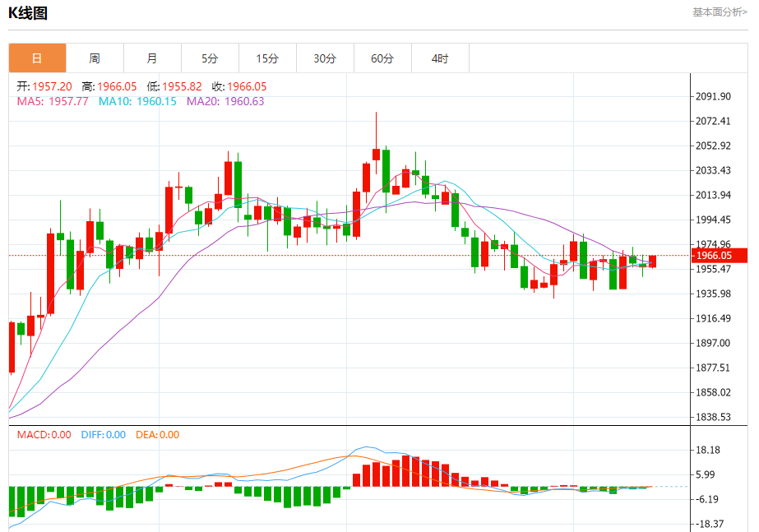The height and width of the screenshot is (532, 759).
Task: Click the K线图 heading
Action: (28, 13)
